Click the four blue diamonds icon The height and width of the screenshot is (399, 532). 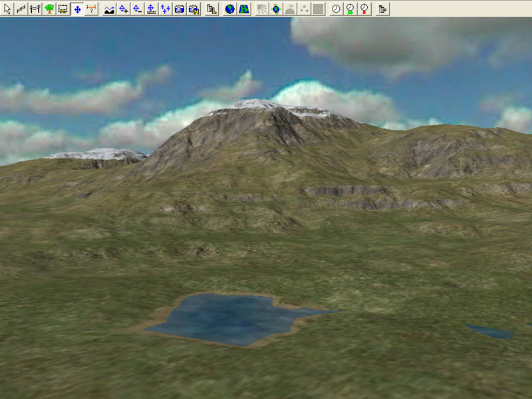click(x=165, y=9)
